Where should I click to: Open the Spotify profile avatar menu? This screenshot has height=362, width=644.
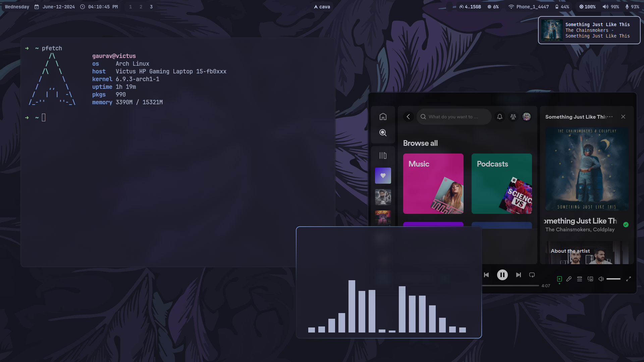pos(527,117)
